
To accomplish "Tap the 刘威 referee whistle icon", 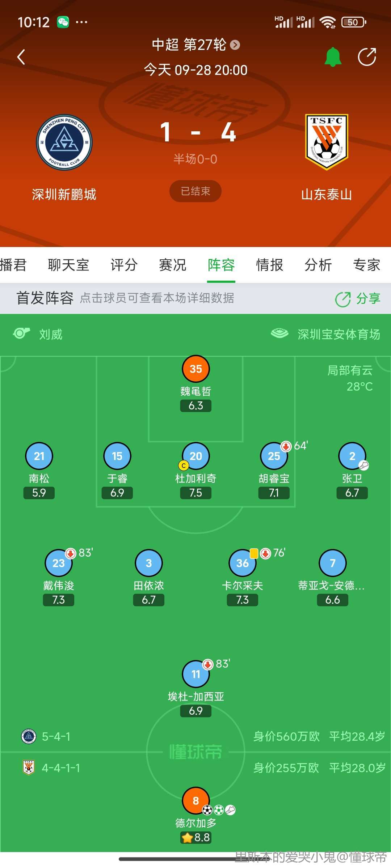I will point(22,333).
